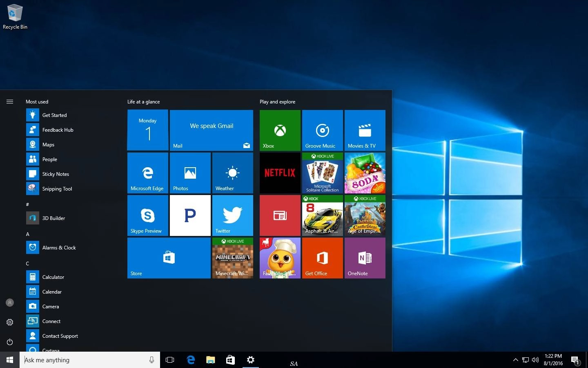588x368 pixels.
Task: Launch the Skype Preview tile
Action: coord(148,215)
